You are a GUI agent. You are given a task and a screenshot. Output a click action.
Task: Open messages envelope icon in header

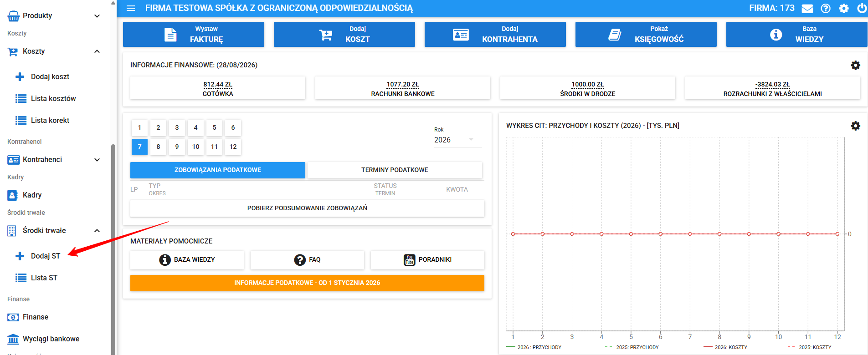tap(807, 8)
